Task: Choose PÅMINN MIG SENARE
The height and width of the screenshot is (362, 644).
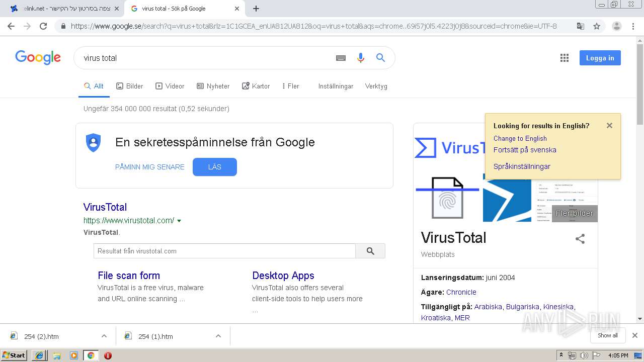Action: (150, 167)
